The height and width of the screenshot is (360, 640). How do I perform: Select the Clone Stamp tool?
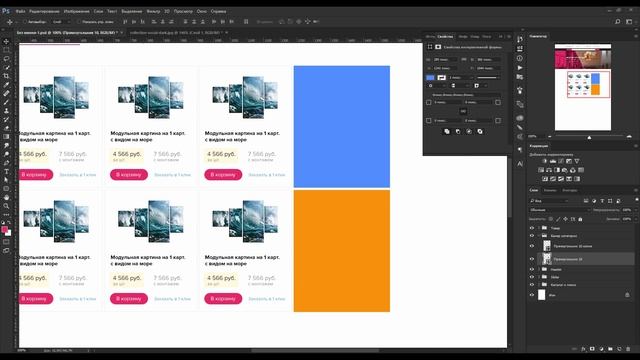[x=6, y=111]
